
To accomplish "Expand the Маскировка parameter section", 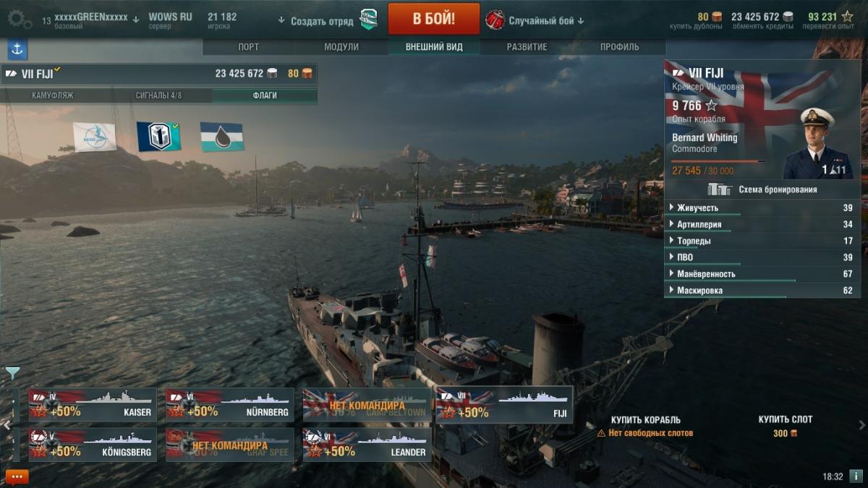I will coord(762,291).
